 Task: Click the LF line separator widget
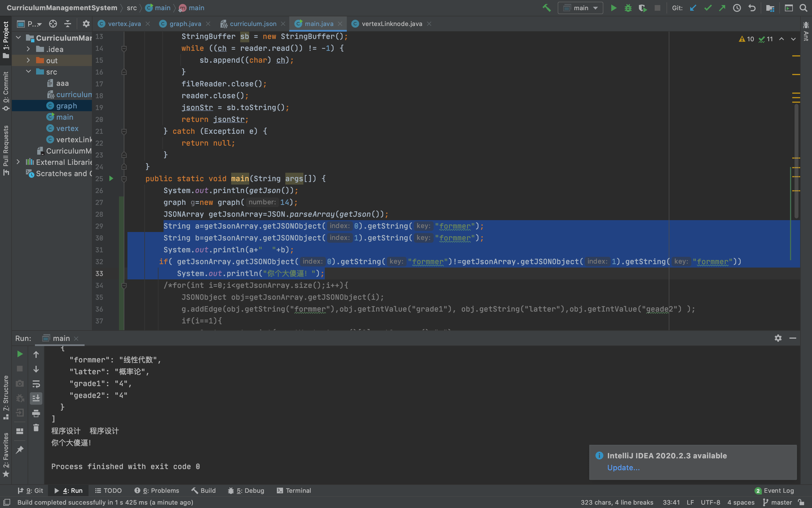690,502
